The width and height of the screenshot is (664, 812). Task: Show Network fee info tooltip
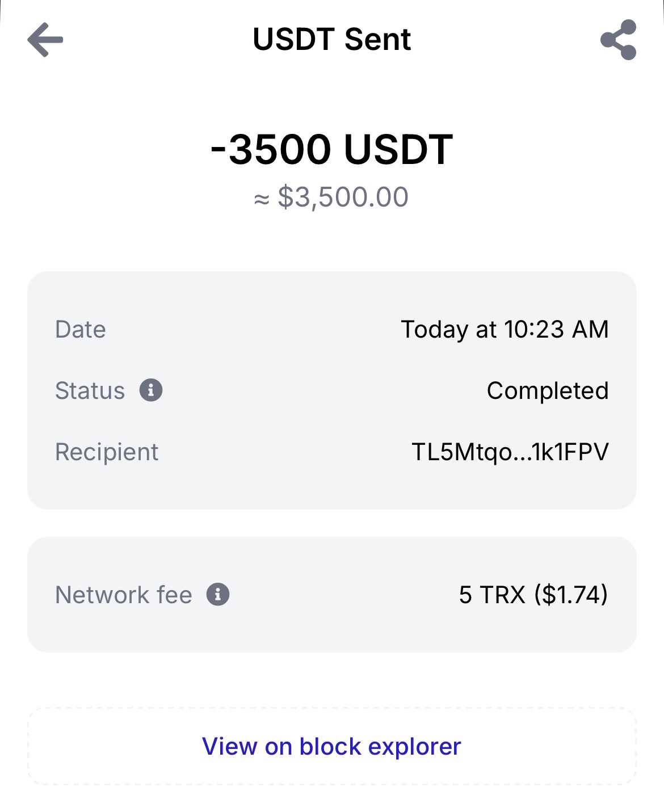click(217, 595)
